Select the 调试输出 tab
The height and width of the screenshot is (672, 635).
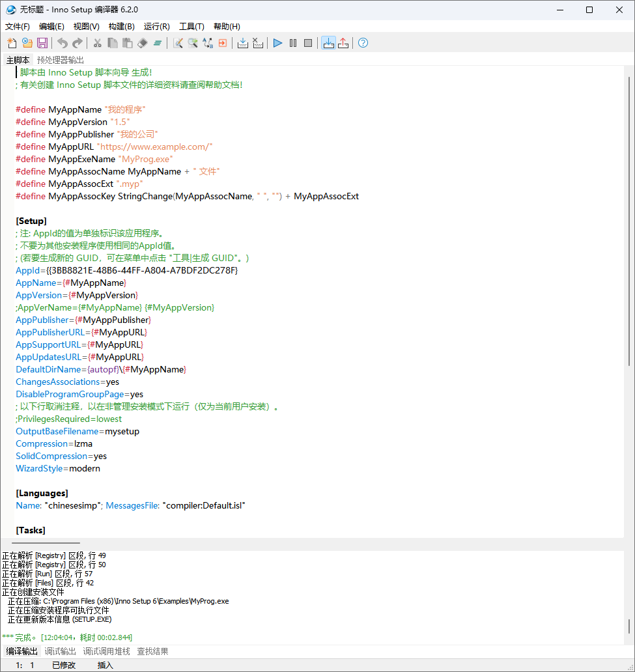point(60,651)
